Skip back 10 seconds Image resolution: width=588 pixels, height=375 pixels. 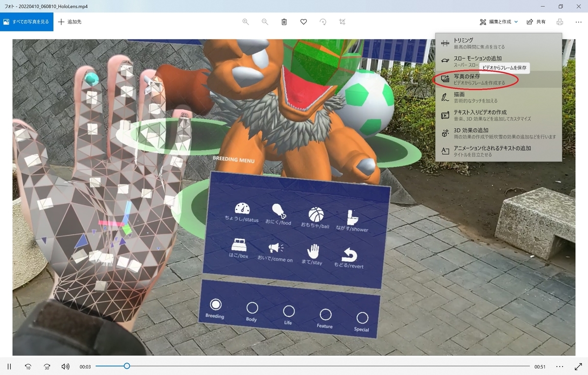tap(28, 366)
